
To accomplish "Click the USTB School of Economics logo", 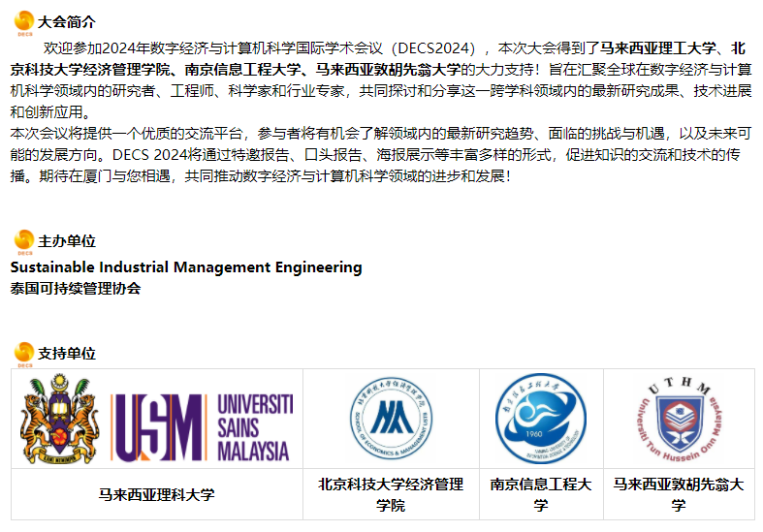I will click(391, 419).
